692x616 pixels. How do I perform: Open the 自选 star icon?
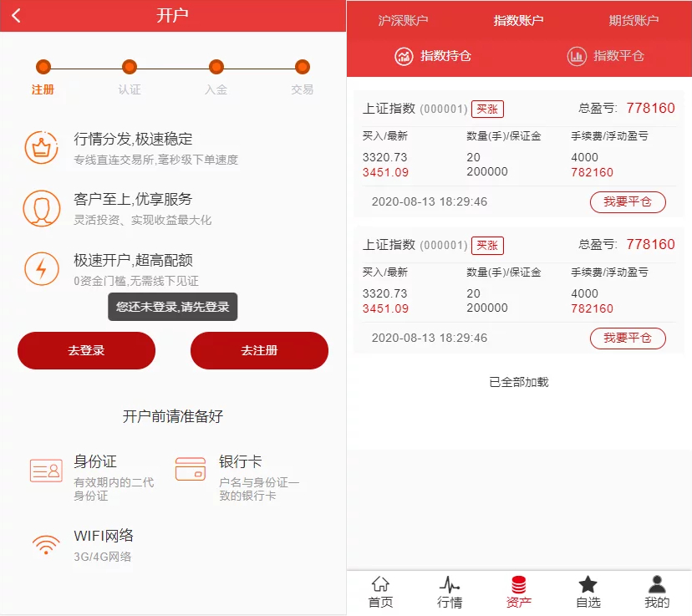click(x=588, y=584)
